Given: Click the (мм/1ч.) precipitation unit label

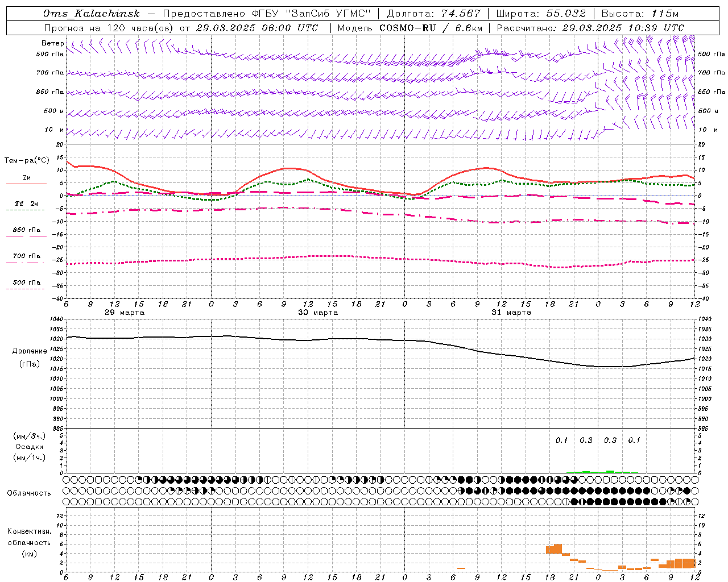Looking at the screenshot, I should coord(30,458).
